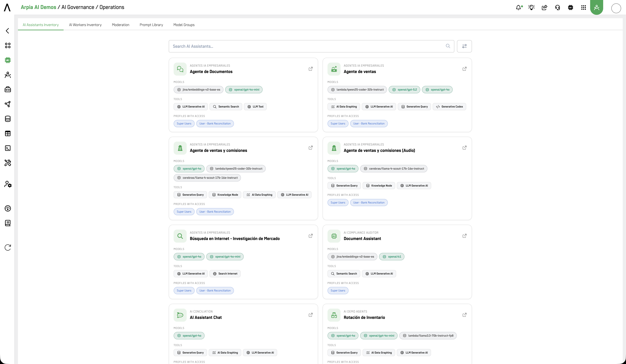Screen dimensions: 626x364
Task: Click Rotación de Inventario card icon
Action: (334, 315)
